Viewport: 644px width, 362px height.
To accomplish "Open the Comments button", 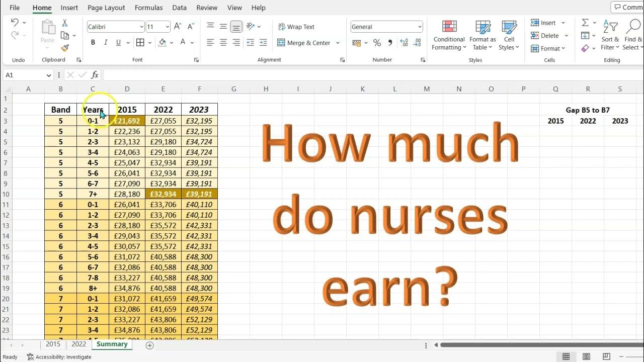I will click(627, 7).
